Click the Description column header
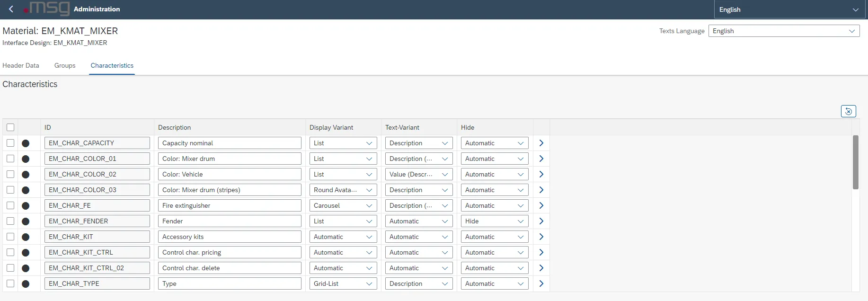The image size is (868, 301). coord(175,127)
